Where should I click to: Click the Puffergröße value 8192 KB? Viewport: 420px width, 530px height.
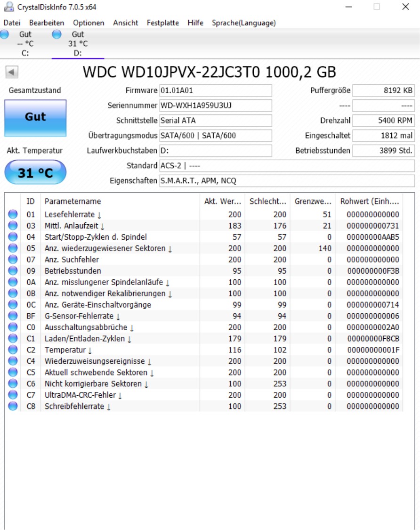coord(383,90)
